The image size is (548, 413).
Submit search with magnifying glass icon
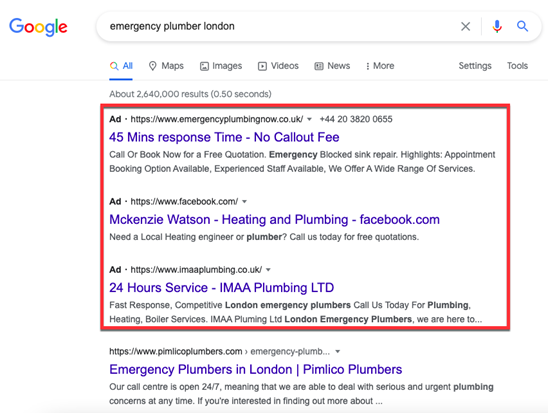[x=522, y=26]
